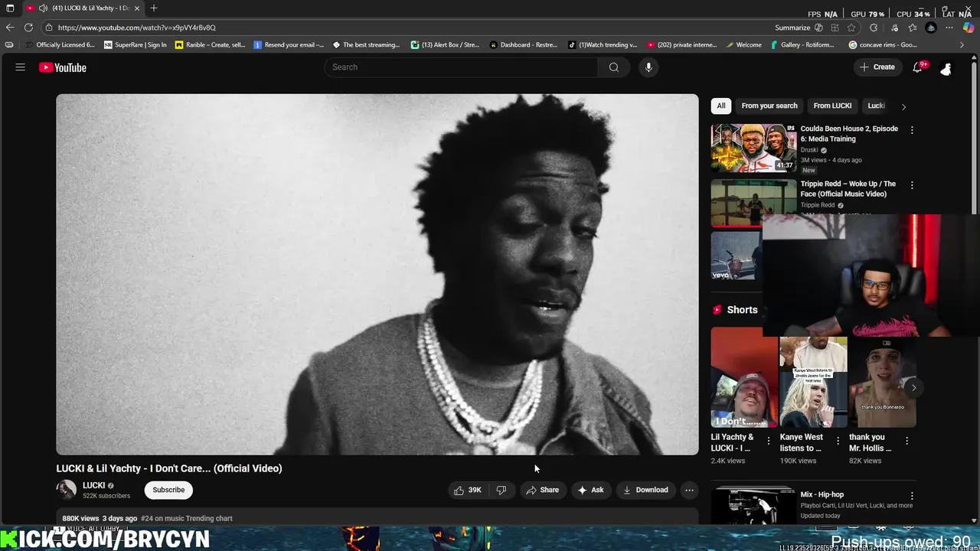The height and width of the screenshot is (551, 980).
Task: Go to the YouTube home logo
Action: [63, 67]
